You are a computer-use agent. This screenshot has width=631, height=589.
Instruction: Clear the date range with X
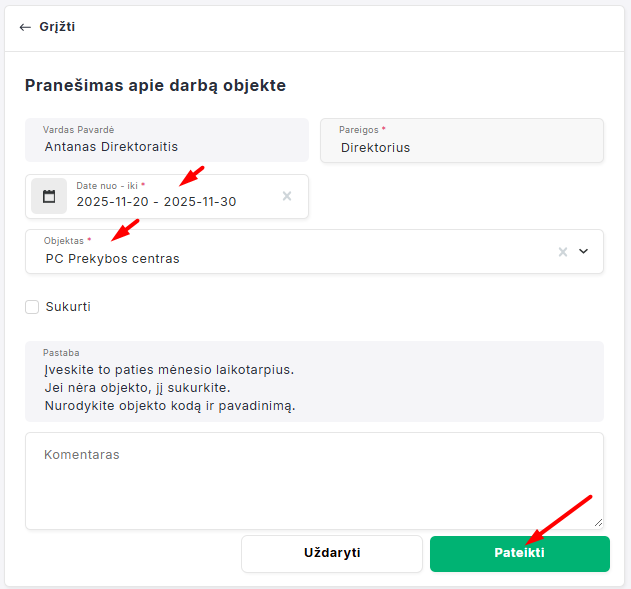[287, 196]
